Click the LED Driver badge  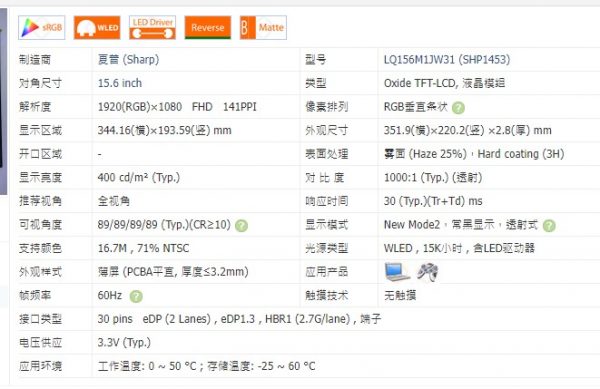(152, 28)
